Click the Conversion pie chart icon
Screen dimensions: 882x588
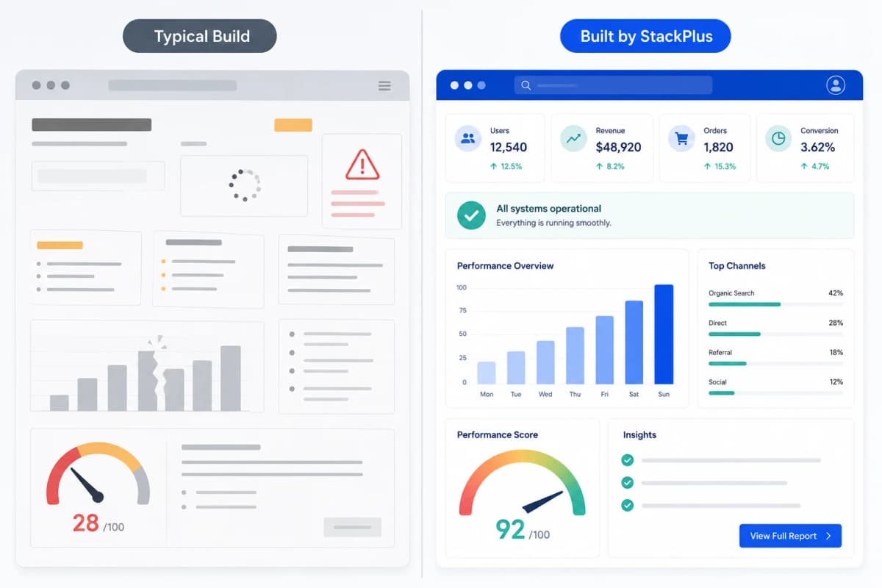pos(778,138)
